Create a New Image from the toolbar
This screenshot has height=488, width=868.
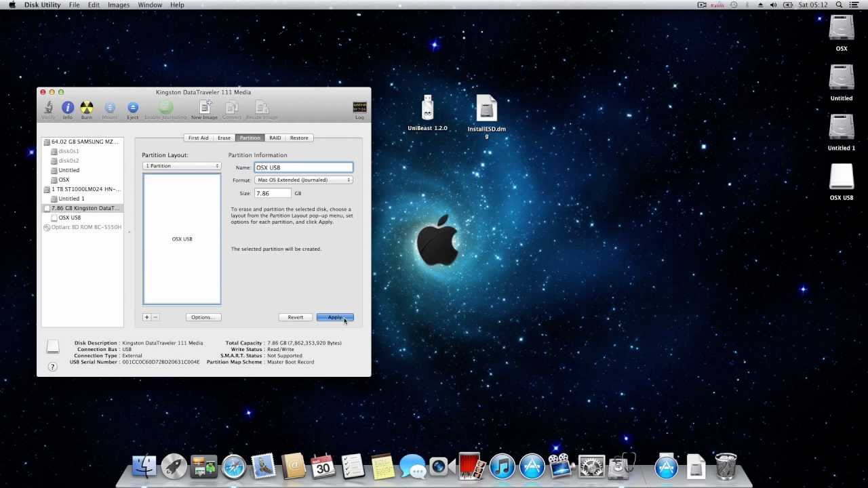(205, 110)
